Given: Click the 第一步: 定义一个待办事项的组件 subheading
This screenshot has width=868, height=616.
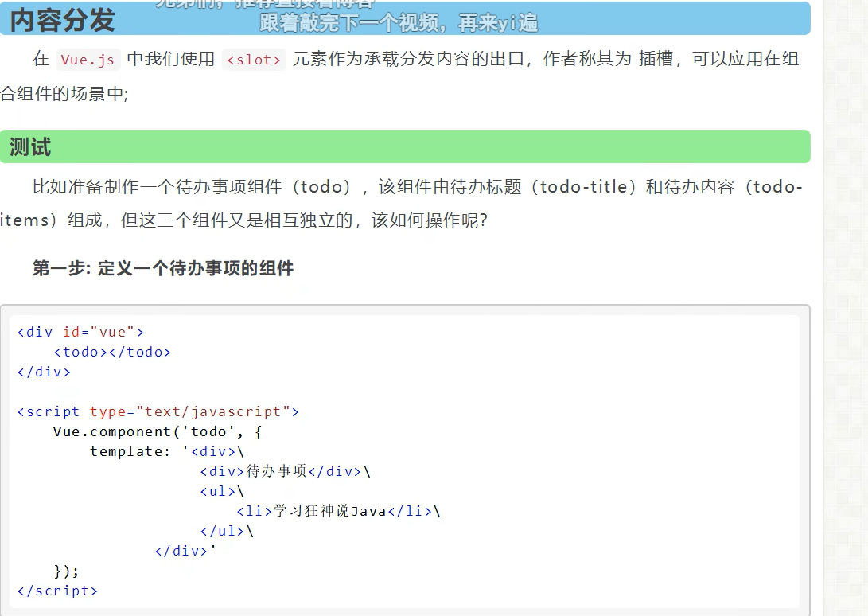Looking at the screenshot, I should pos(163,268).
